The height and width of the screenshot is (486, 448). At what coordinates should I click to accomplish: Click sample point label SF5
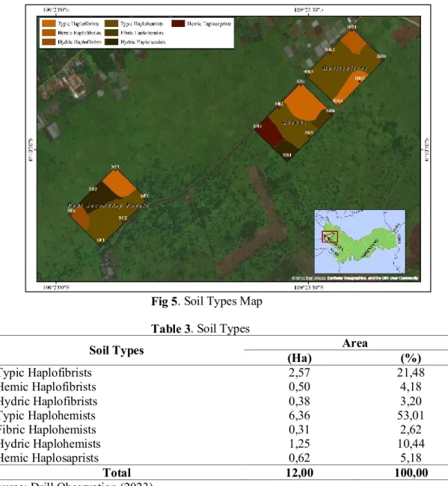coord(93,188)
